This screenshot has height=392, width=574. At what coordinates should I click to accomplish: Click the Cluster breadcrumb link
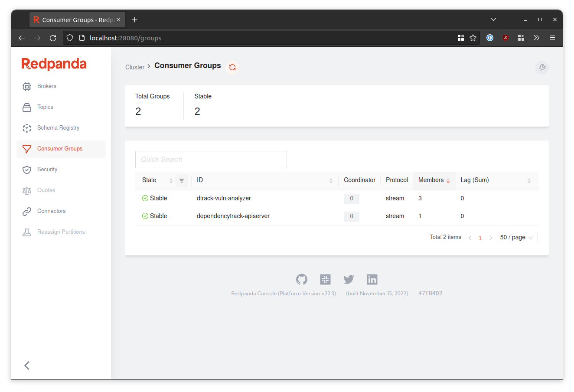[x=135, y=67]
